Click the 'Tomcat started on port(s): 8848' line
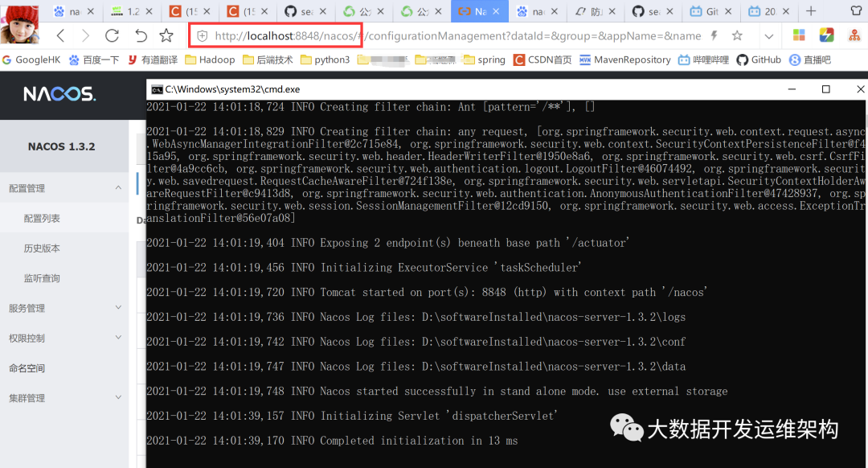Screen dimensions: 868x468 click(427, 293)
